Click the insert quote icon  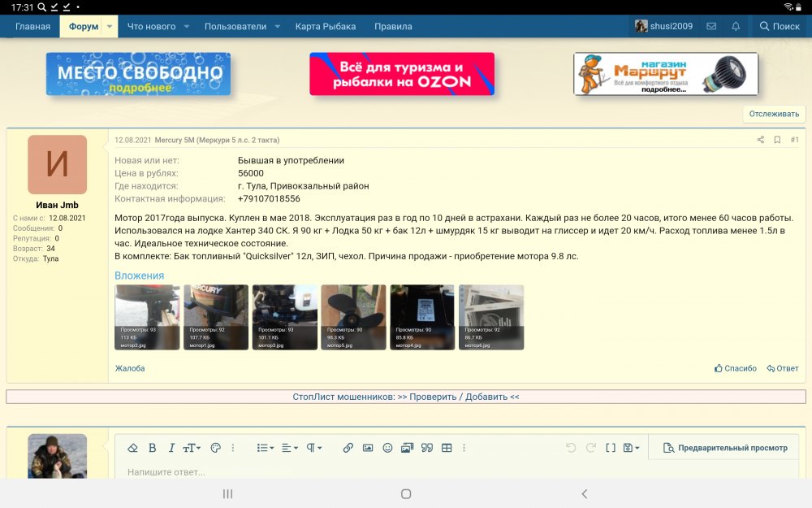pyautogui.click(x=427, y=448)
